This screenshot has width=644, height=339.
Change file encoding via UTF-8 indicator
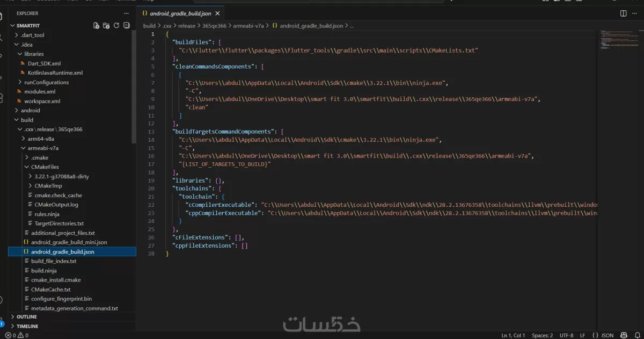567,335
